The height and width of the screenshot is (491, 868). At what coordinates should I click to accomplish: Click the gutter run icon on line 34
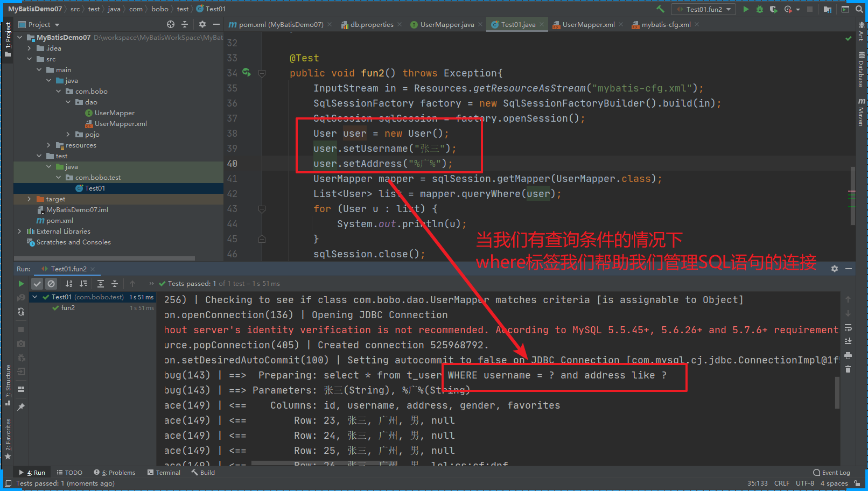(x=246, y=72)
